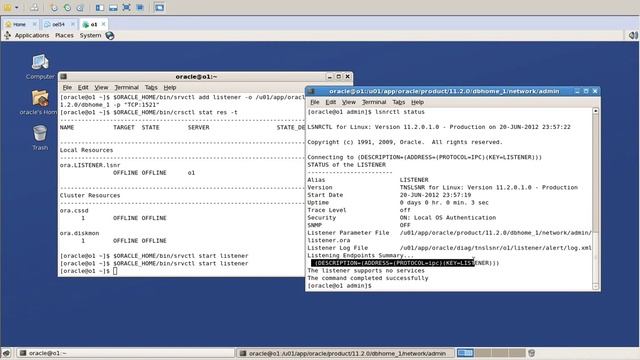The image size is (640, 360).
Task: Open Tabs menu in network/admin terminal
Action: tap(399, 102)
